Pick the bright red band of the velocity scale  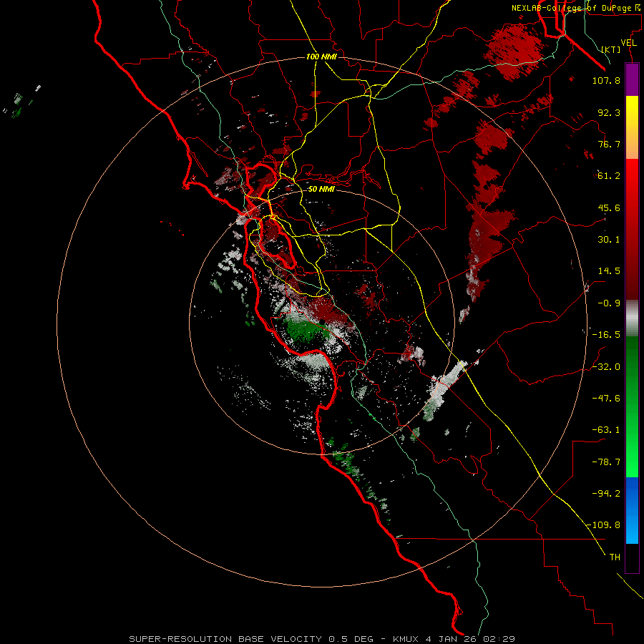coord(632,229)
